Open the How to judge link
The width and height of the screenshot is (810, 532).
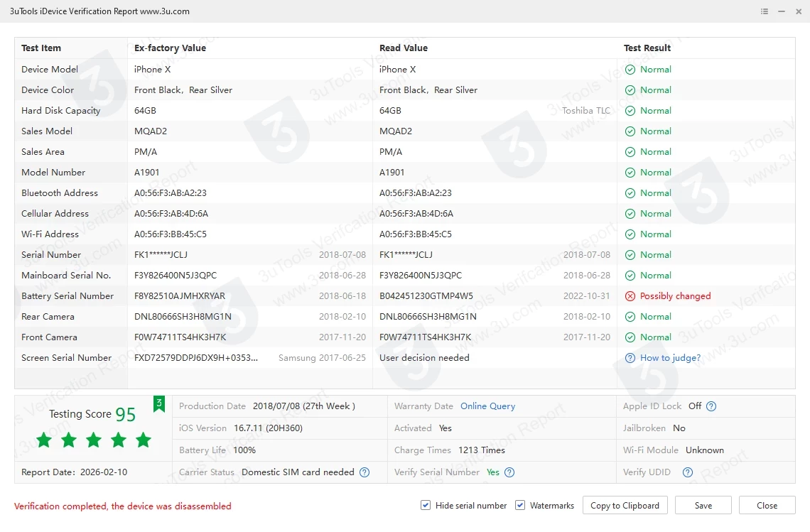click(x=670, y=358)
